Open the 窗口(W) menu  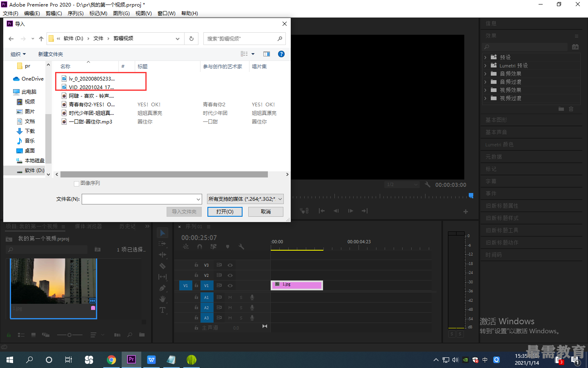point(167,13)
